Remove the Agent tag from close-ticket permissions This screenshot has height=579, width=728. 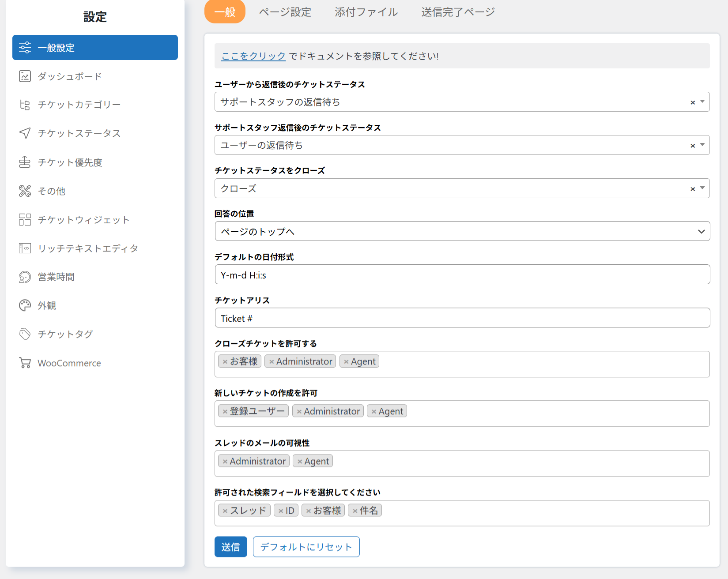click(346, 362)
